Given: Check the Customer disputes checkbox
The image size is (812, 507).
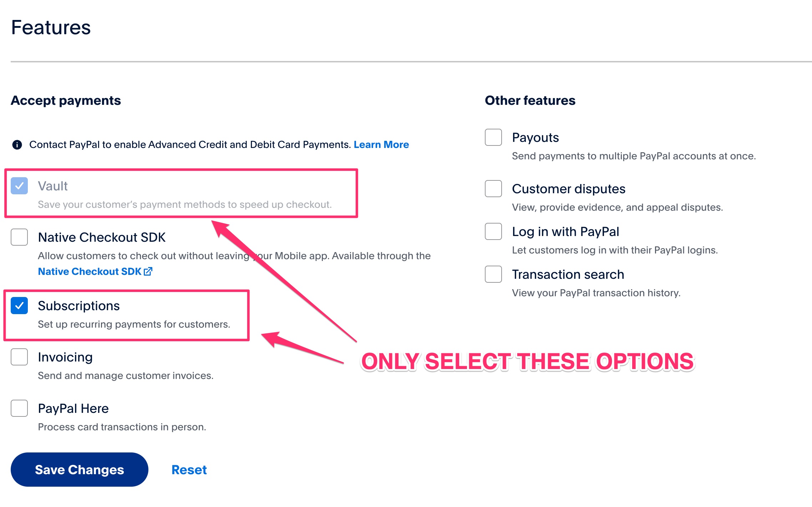Looking at the screenshot, I should click(x=493, y=189).
